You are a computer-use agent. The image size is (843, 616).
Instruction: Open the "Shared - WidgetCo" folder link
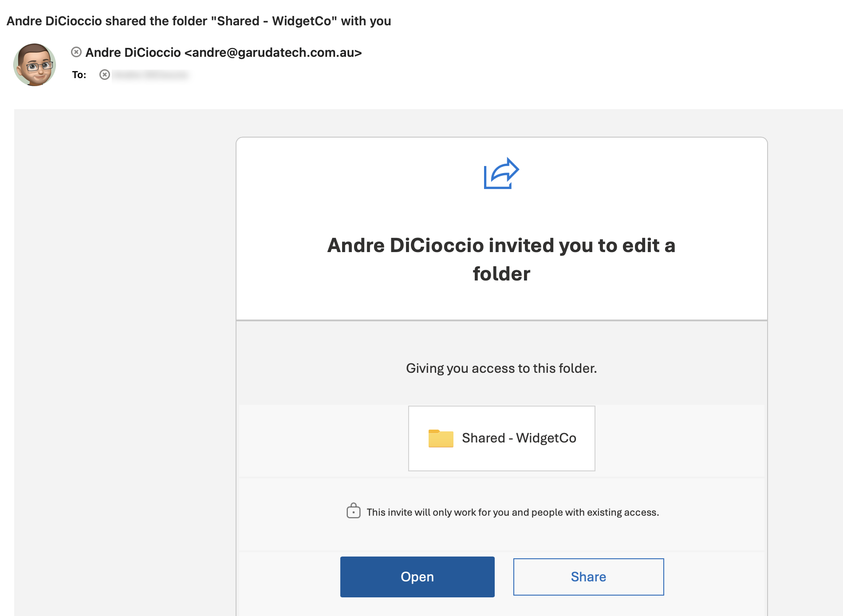pos(519,438)
